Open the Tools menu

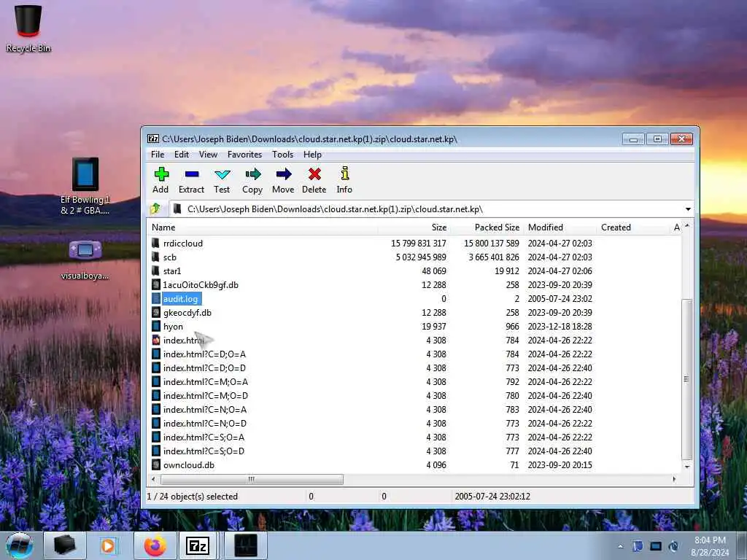283,155
